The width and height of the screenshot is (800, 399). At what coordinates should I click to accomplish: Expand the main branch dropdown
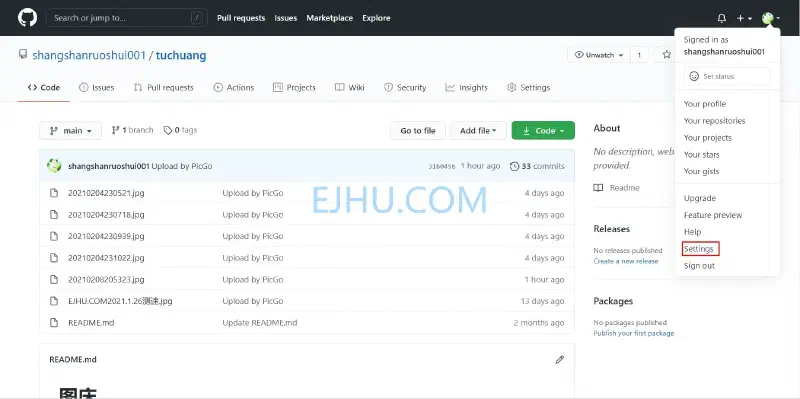70,131
